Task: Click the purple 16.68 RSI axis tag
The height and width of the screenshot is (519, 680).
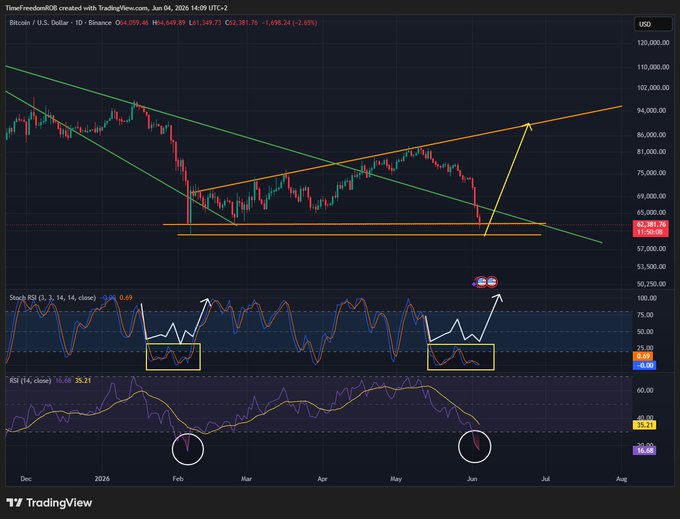Action: point(645,450)
